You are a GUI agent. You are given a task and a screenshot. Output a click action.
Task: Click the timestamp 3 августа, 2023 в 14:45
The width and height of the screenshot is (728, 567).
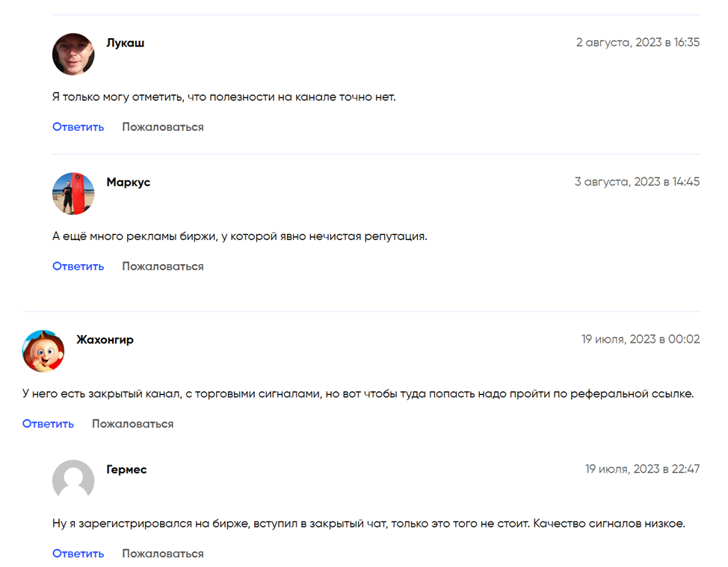(x=637, y=182)
